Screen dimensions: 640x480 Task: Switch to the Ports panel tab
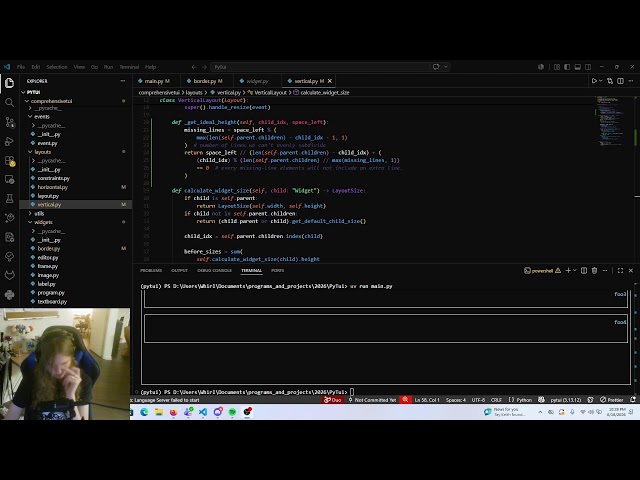coord(278,270)
